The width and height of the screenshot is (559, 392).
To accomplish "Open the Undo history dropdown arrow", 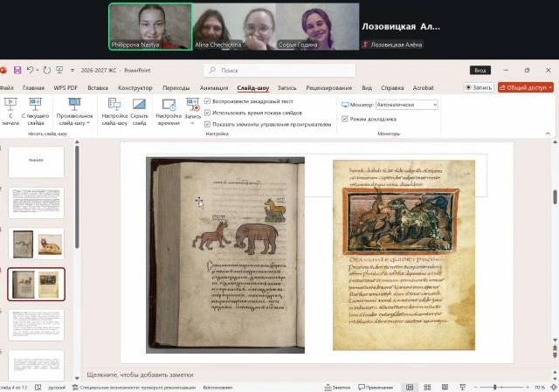I will [38, 71].
